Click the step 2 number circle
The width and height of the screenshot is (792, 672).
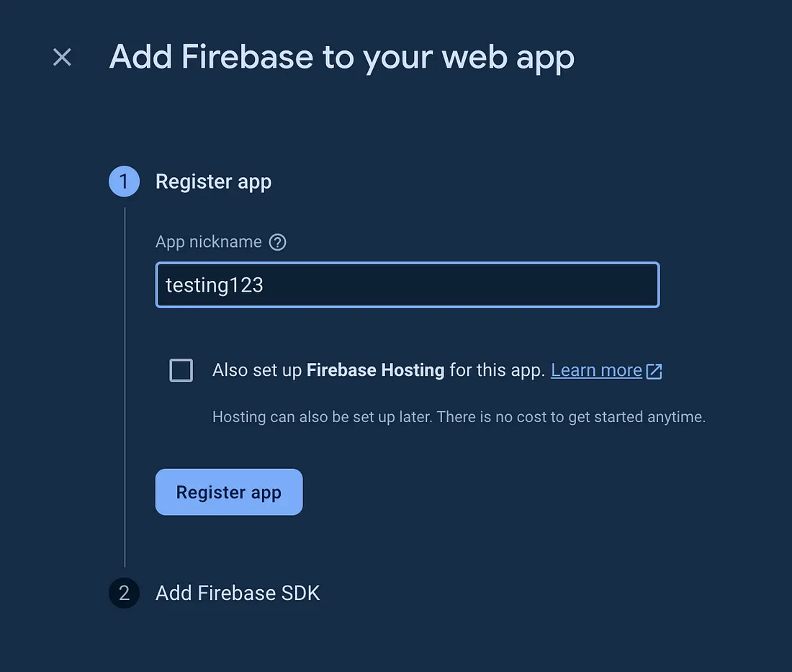click(x=124, y=593)
